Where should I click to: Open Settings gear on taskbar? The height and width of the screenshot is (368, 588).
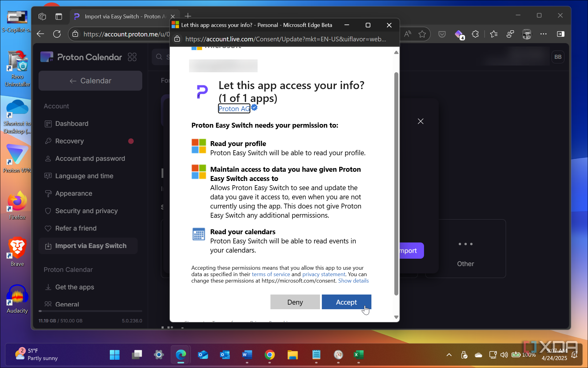point(159,355)
